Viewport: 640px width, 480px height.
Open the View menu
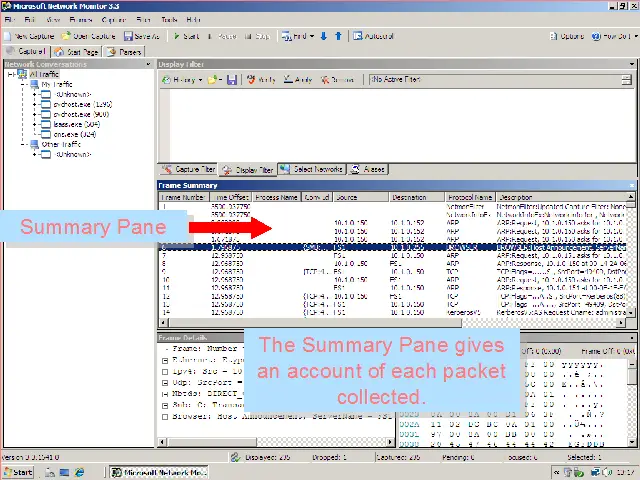click(53, 20)
